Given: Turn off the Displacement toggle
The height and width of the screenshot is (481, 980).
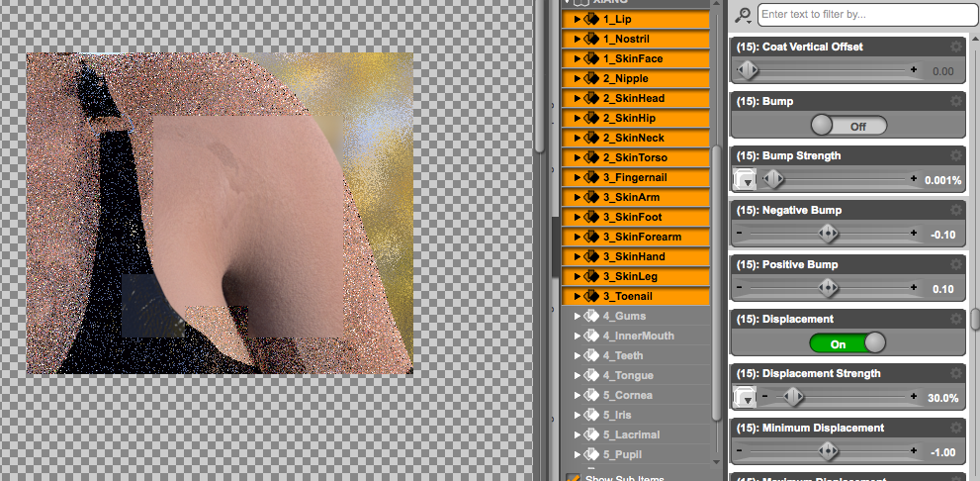Looking at the screenshot, I should coord(847,343).
